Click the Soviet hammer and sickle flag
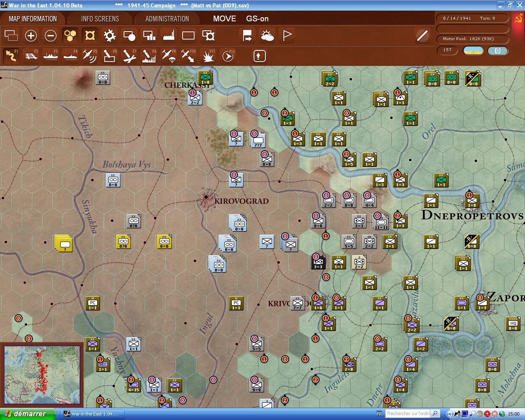Viewport: 525px width, 420px height. point(518,18)
